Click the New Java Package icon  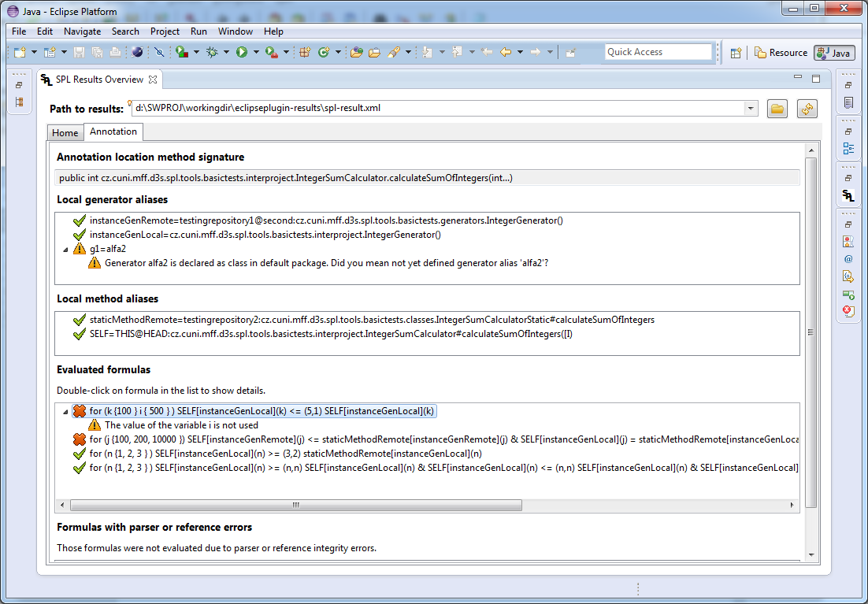click(305, 52)
